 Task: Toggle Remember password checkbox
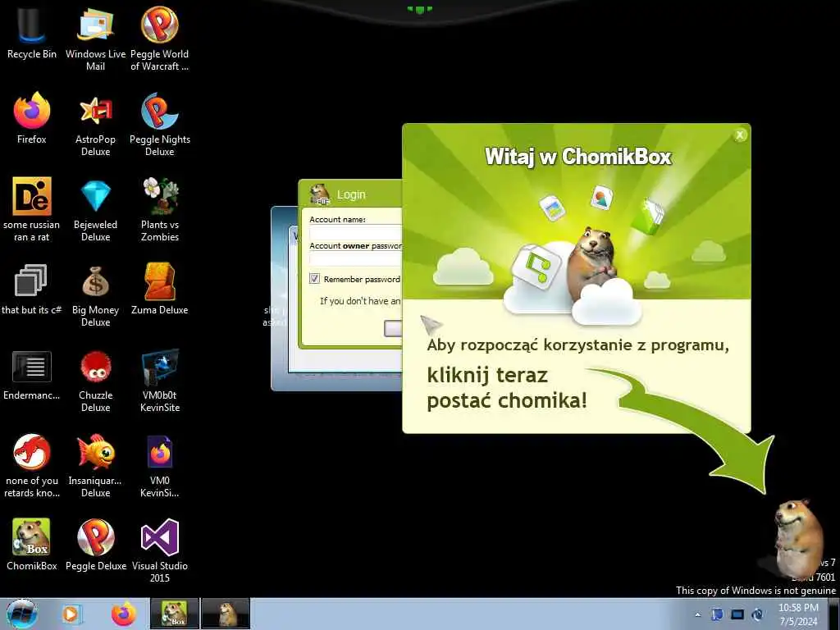[x=314, y=279]
